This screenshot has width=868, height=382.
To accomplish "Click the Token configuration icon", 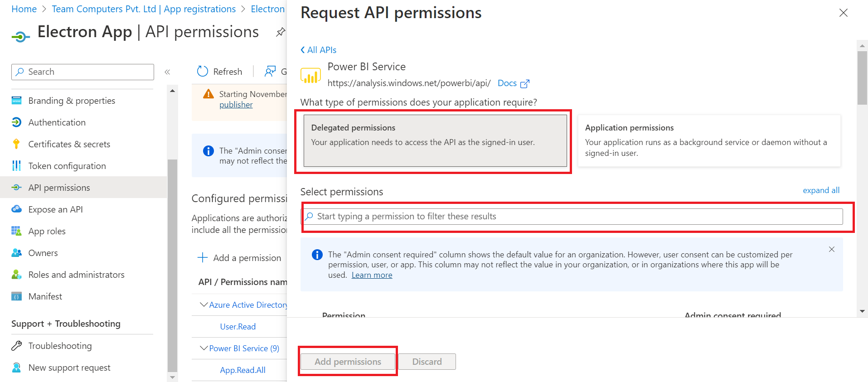I will (17, 165).
